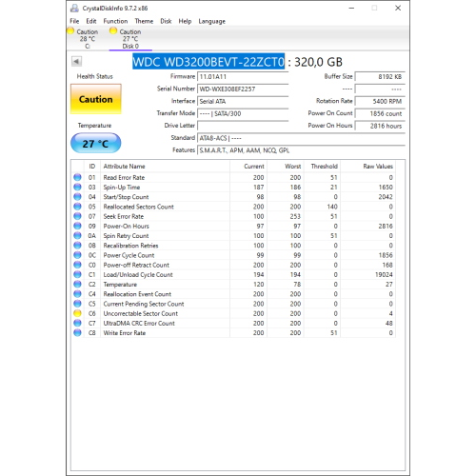Click the blue status dot of UltraDMA CRC Error Count
Screen dimensions: 476x476
(77, 323)
